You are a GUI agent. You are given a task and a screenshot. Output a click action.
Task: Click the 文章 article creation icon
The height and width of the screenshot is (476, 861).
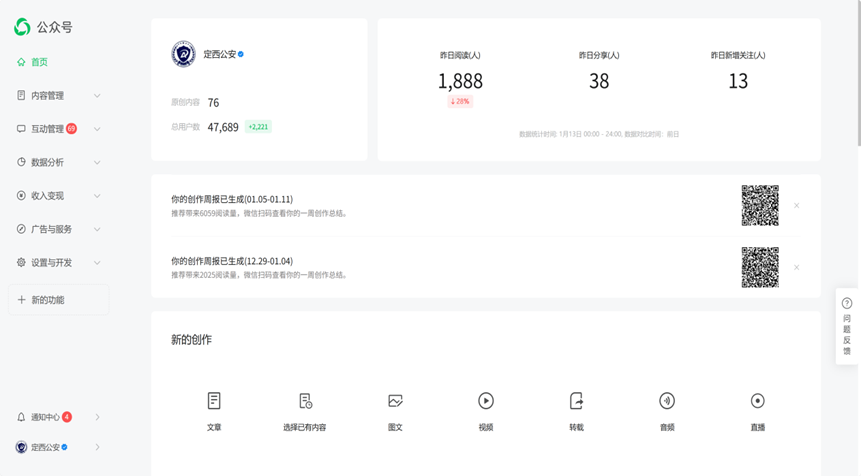click(214, 401)
